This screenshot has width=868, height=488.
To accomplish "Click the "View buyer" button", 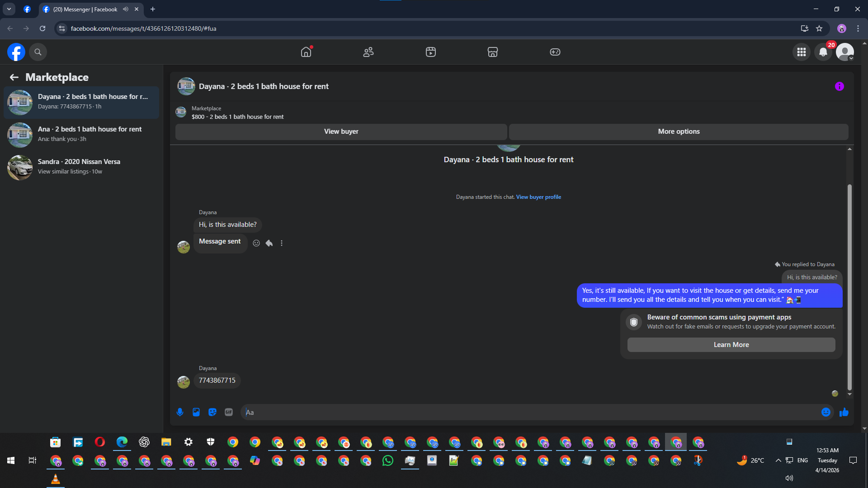I will pyautogui.click(x=341, y=131).
